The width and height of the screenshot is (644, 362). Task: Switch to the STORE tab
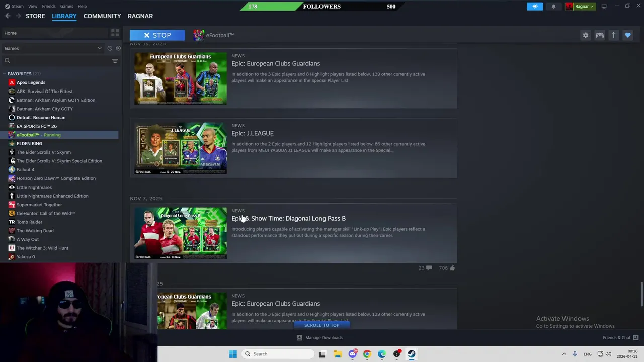pyautogui.click(x=35, y=16)
